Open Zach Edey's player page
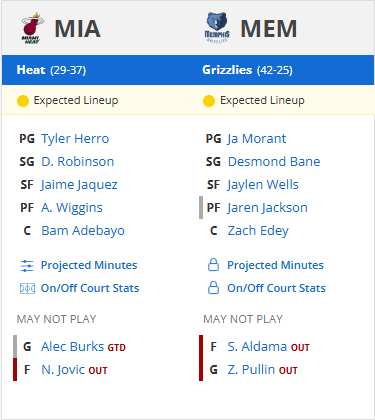375x420 pixels. tap(258, 231)
